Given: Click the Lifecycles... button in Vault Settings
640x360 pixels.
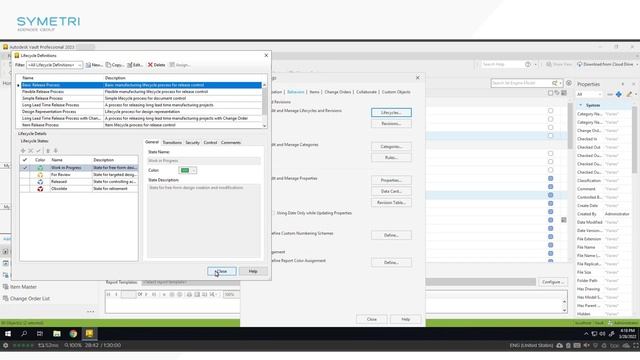Looking at the screenshot, I should (391, 112).
